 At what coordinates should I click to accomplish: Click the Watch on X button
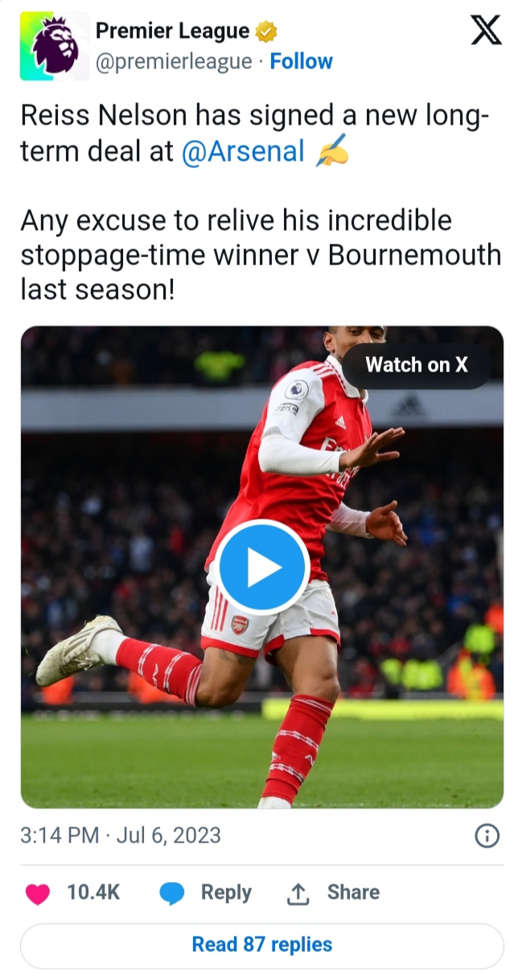click(x=416, y=365)
